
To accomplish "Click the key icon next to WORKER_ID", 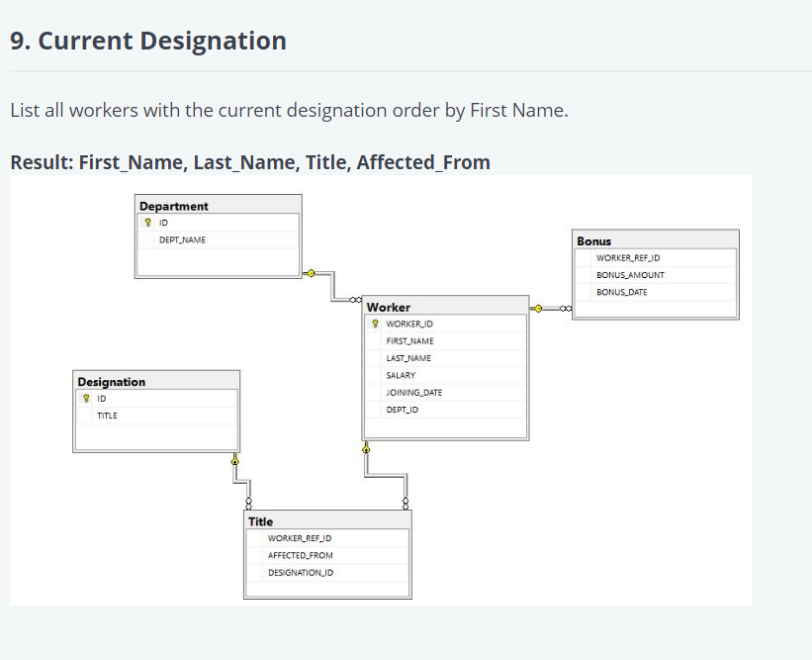I will 375,324.
